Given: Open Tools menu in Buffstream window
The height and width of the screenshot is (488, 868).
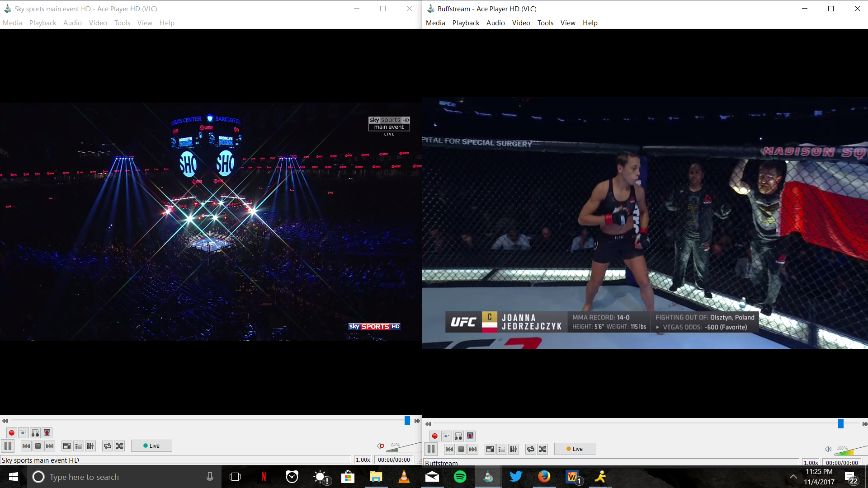Looking at the screenshot, I should click(x=545, y=23).
